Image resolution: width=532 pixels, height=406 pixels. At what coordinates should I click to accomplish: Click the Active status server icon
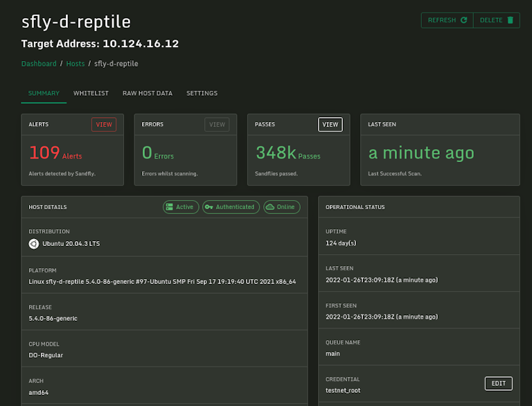click(x=170, y=207)
